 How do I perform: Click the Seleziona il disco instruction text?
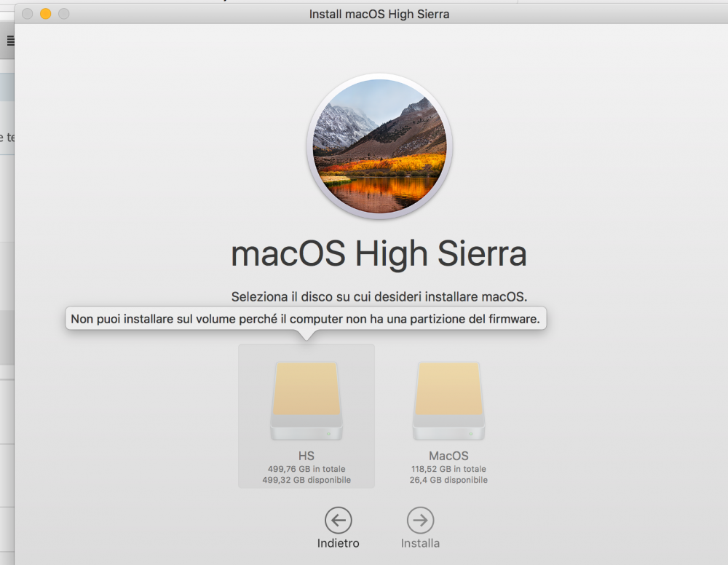tap(379, 296)
